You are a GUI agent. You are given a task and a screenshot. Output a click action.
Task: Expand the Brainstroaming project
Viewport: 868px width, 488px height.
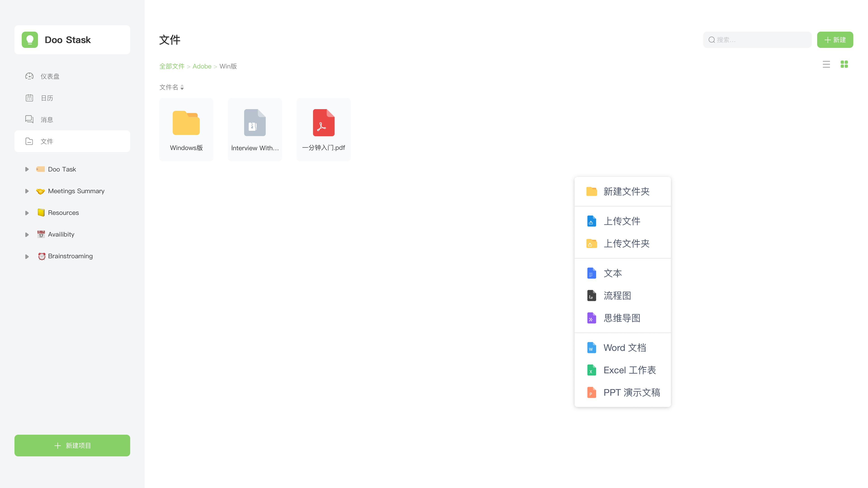coord(27,256)
